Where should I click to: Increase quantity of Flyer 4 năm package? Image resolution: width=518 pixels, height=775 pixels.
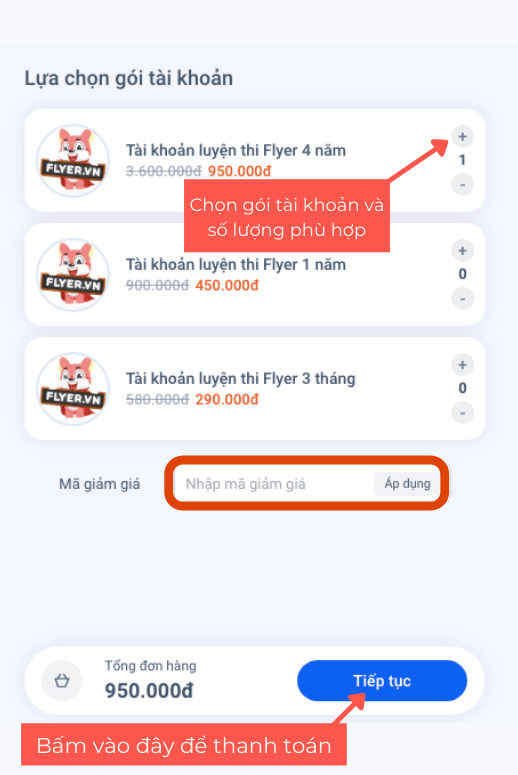tap(462, 136)
